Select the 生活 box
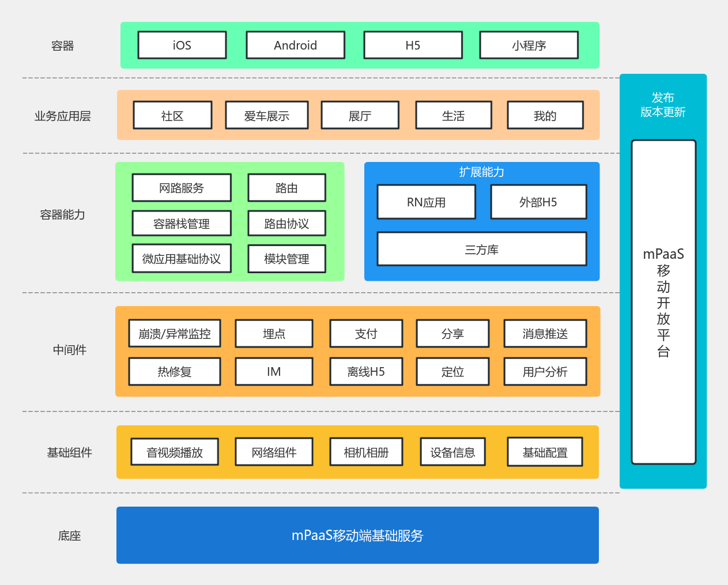The width and height of the screenshot is (728, 585). click(x=454, y=115)
